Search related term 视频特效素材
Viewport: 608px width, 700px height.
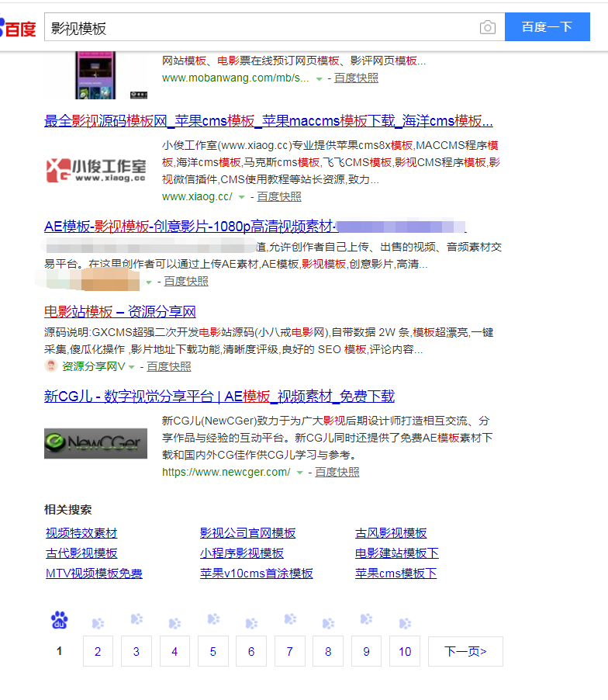click(x=81, y=532)
